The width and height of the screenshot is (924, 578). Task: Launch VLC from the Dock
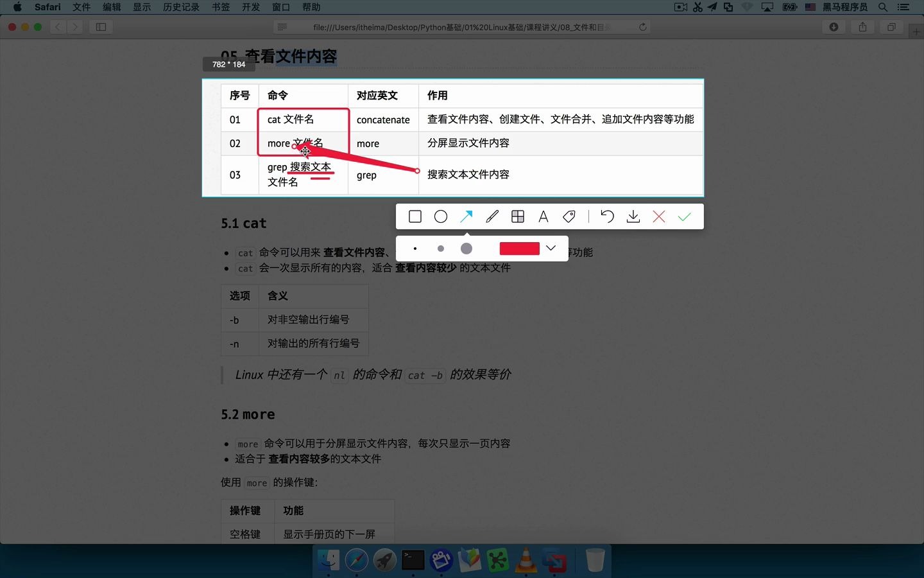click(x=526, y=560)
